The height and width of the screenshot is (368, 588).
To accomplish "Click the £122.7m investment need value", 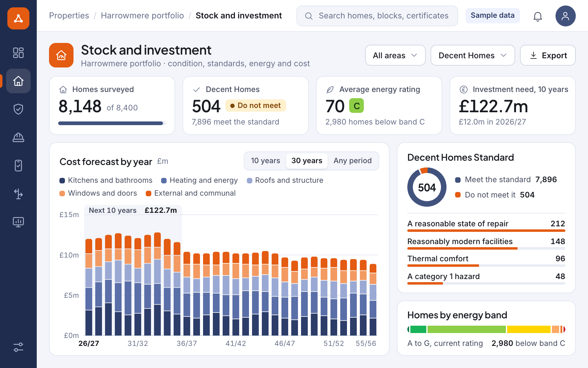I will coord(493,106).
